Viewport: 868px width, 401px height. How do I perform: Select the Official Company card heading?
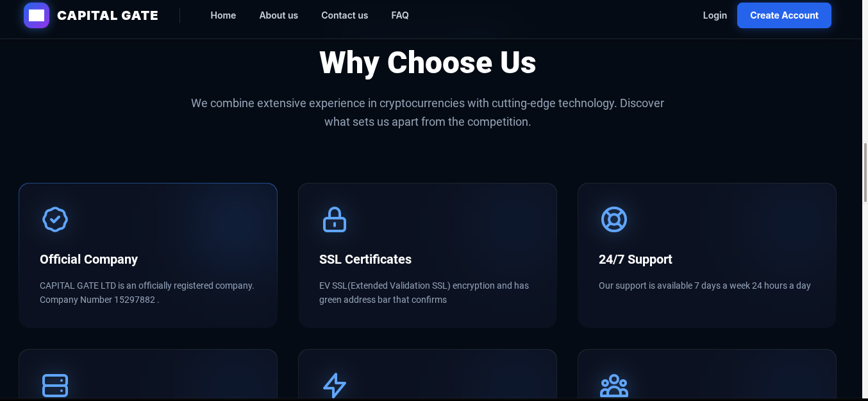(88, 259)
